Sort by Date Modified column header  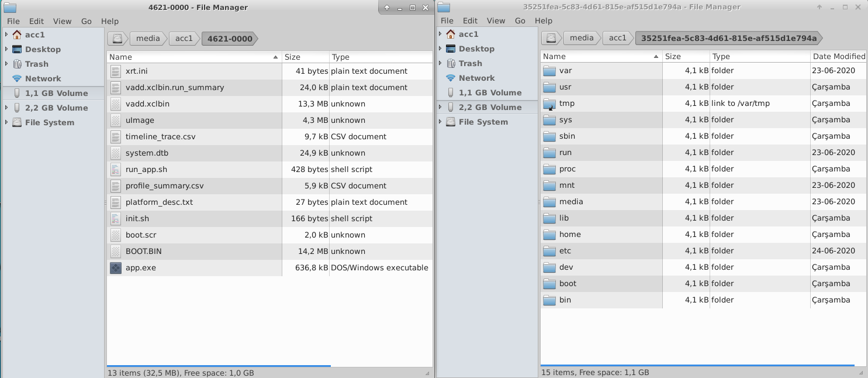838,57
